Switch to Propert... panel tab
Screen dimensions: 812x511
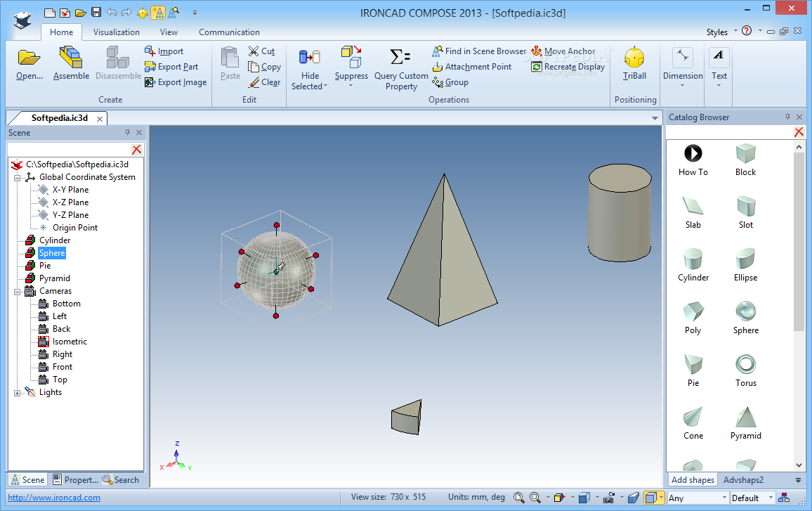point(76,480)
